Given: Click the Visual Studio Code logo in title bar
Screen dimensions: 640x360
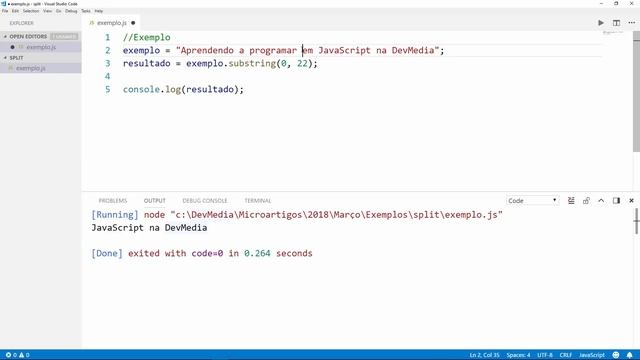Looking at the screenshot, I should (4, 3).
